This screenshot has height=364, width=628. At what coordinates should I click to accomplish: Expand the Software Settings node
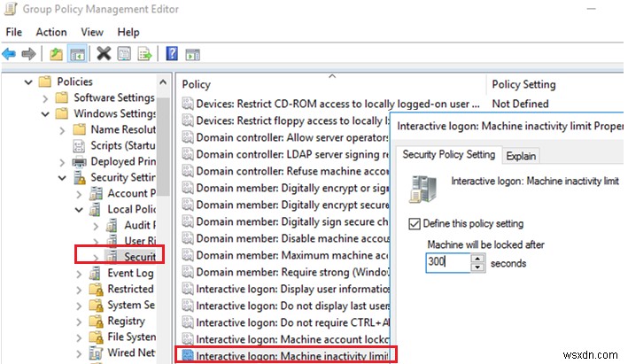tap(45, 98)
